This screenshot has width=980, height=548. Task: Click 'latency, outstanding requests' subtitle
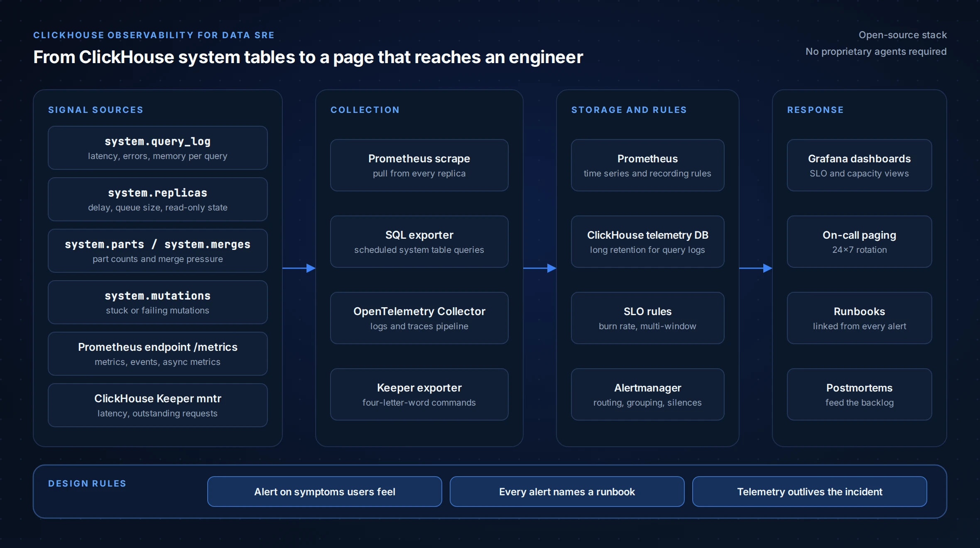[x=158, y=413]
